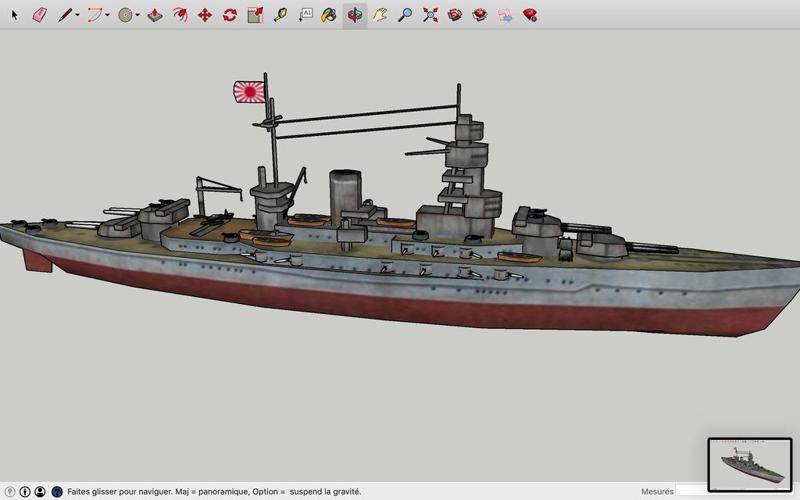Click the user sign-in status icon
The height and width of the screenshot is (500, 800).
pyautogui.click(x=40, y=492)
